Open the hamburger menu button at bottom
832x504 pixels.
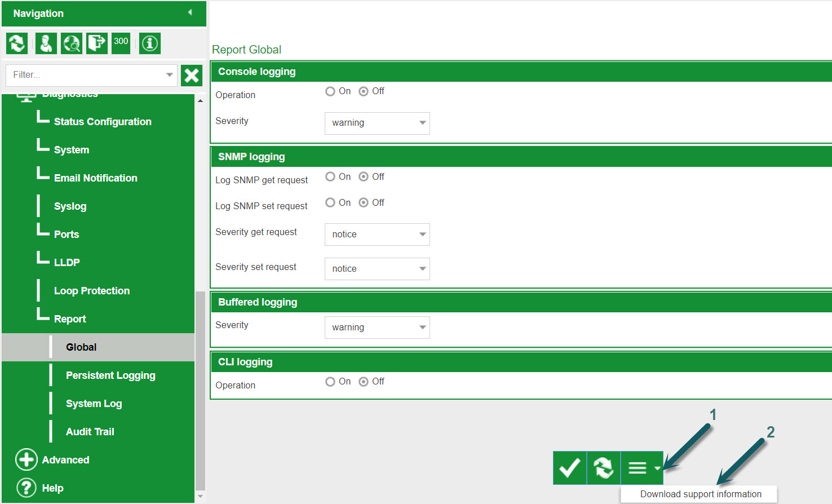(x=642, y=467)
